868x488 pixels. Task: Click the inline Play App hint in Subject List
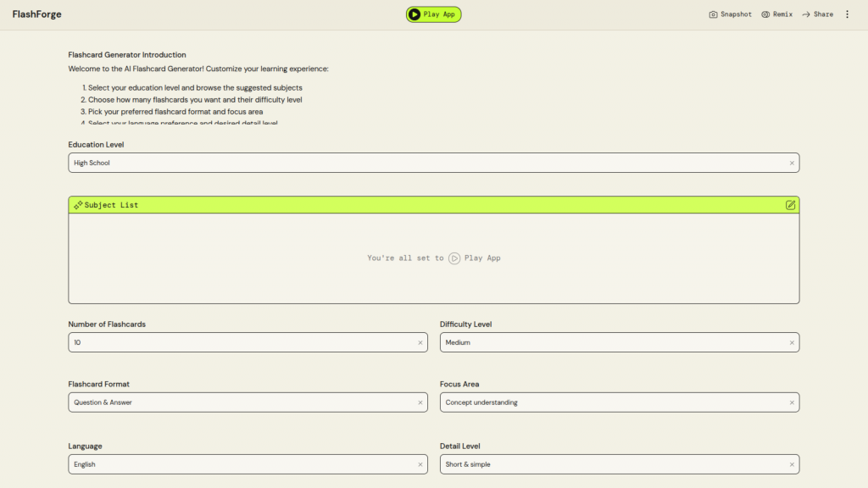point(475,258)
